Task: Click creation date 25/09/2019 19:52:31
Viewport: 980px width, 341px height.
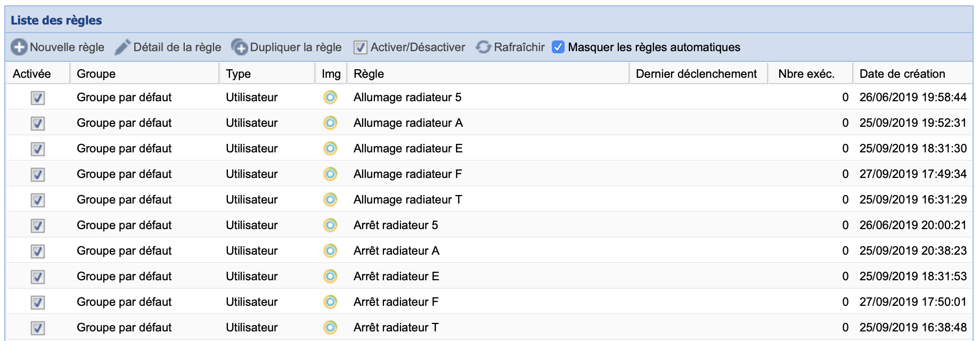Action: 913,123
